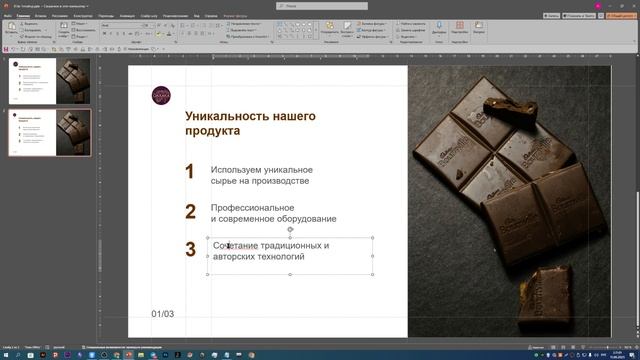Toggle text shadow
The image size is (640, 360).
point(124,33)
